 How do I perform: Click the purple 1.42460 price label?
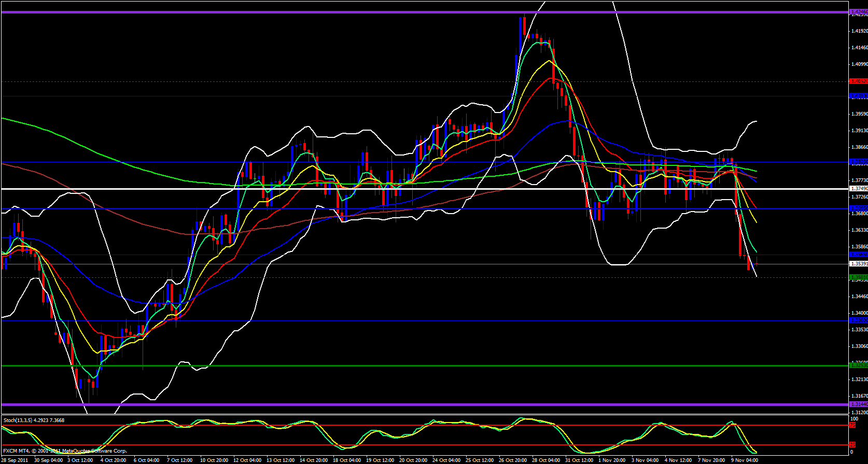(x=858, y=11)
